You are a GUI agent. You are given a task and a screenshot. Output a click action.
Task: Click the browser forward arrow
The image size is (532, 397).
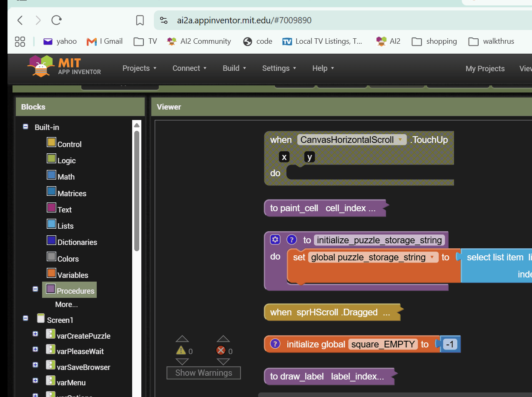click(x=38, y=20)
